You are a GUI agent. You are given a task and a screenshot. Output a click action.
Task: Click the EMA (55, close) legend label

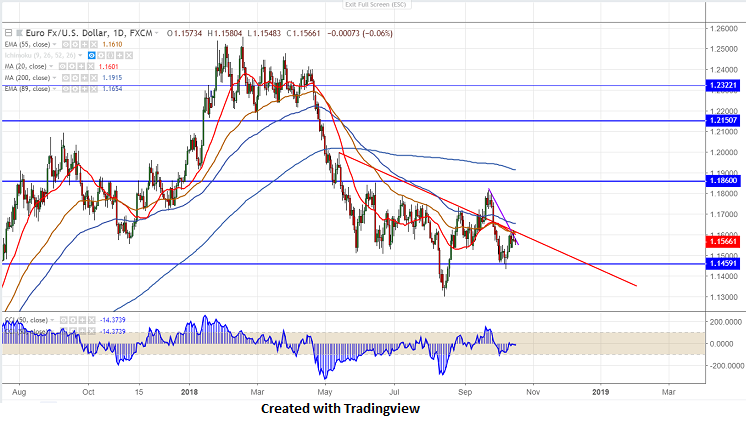pyautogui.click(x=27, y=44)
